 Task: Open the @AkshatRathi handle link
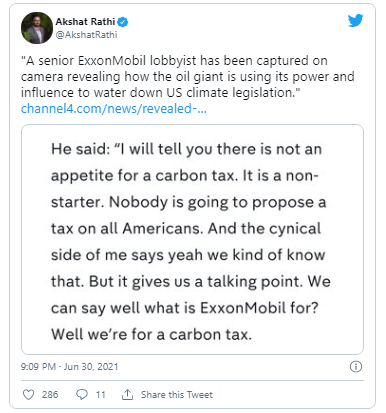[x=86, y=35]
